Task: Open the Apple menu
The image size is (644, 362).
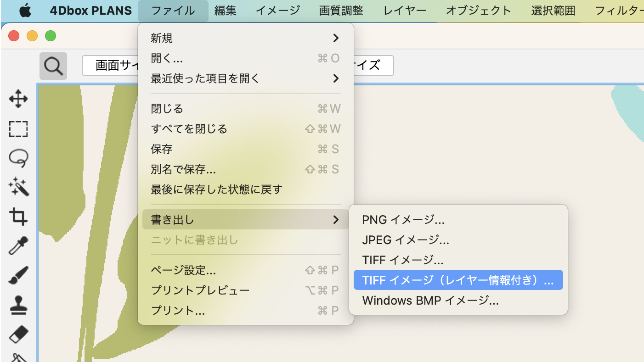Action: pyautogui.click(x=25, y=11)
